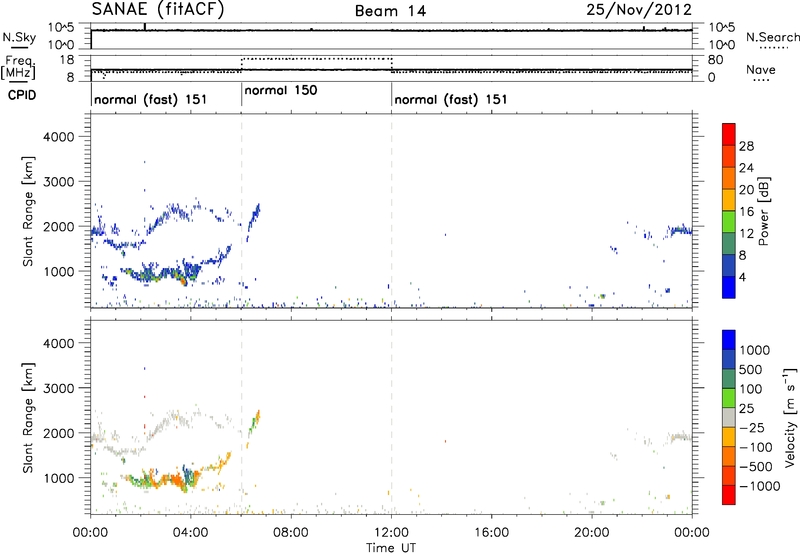The image size is (800, 554).
Task: Click the date '25/Nov/2012'
Action: point(639,10)
